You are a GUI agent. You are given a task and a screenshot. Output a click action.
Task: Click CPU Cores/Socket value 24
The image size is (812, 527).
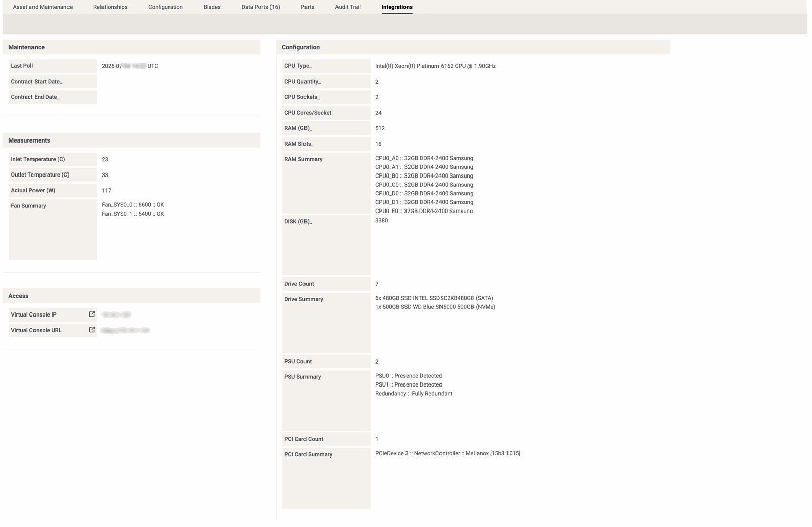(x=378, y=113)
